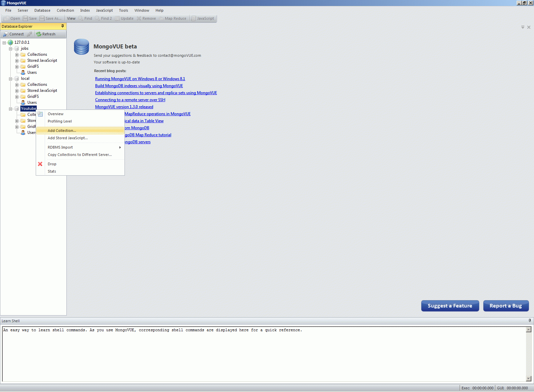Pin the Database Explorer panel
This screenshot has height=392, width=534.
pos(62,26)
